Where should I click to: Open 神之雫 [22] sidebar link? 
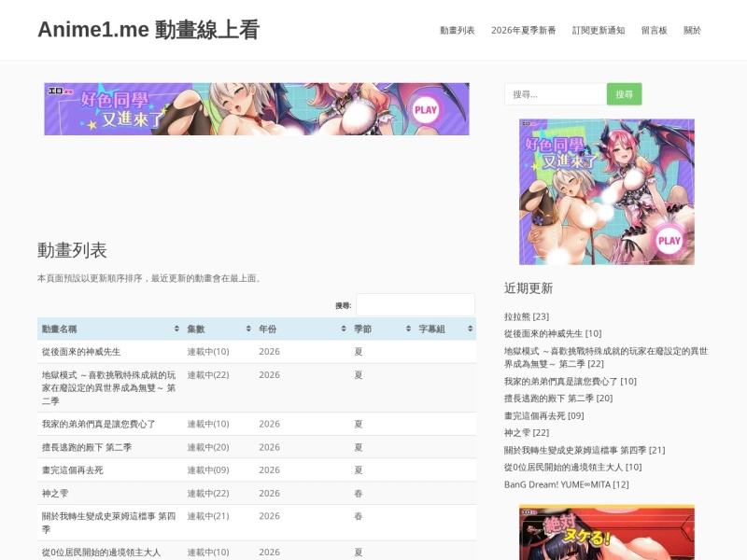[x=527, y=432]
